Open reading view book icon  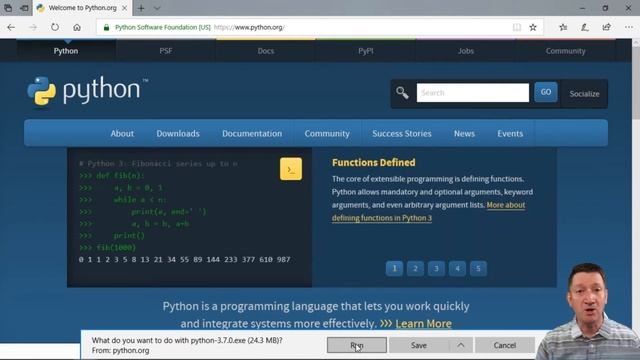[517, 27]
